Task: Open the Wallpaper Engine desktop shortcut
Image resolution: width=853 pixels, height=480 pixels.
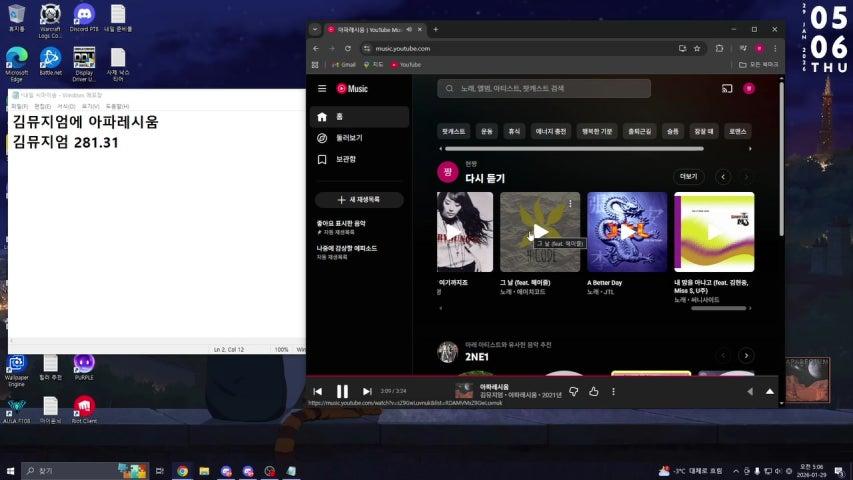Action: click(x=16, y=371)
